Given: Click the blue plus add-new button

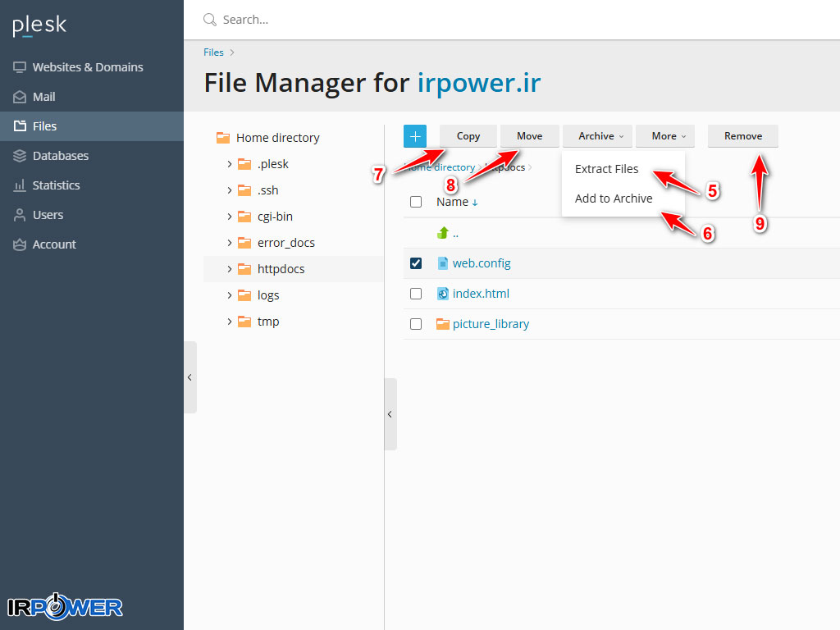Looking at the screenshot, I should [415, 136].
